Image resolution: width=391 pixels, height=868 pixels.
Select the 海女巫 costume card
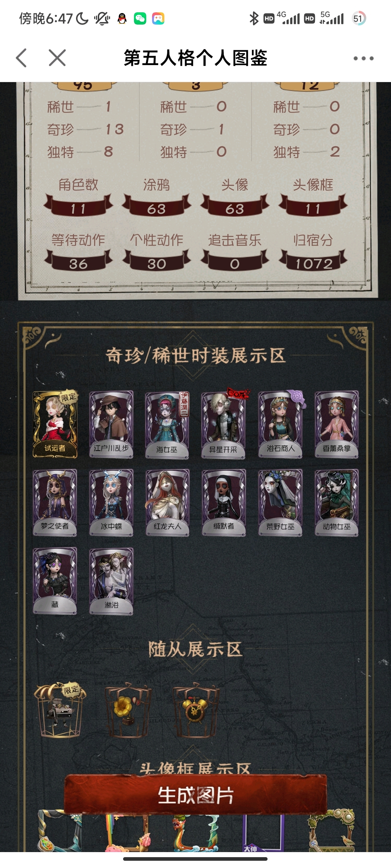click(167, 425)
